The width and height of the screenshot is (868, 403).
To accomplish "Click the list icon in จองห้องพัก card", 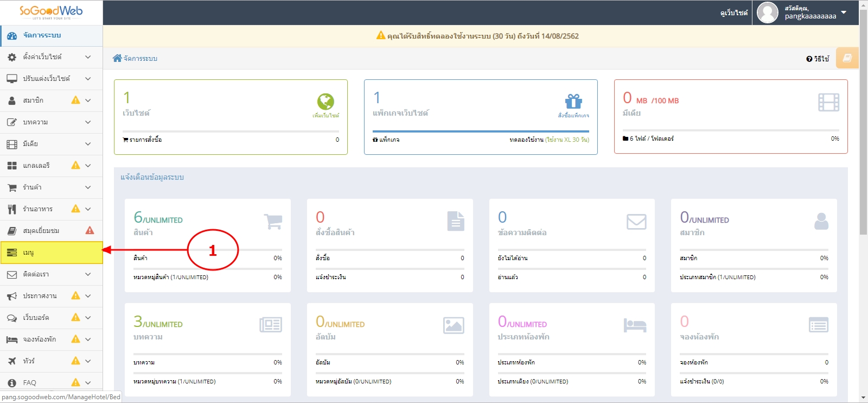I will point(819,325).
